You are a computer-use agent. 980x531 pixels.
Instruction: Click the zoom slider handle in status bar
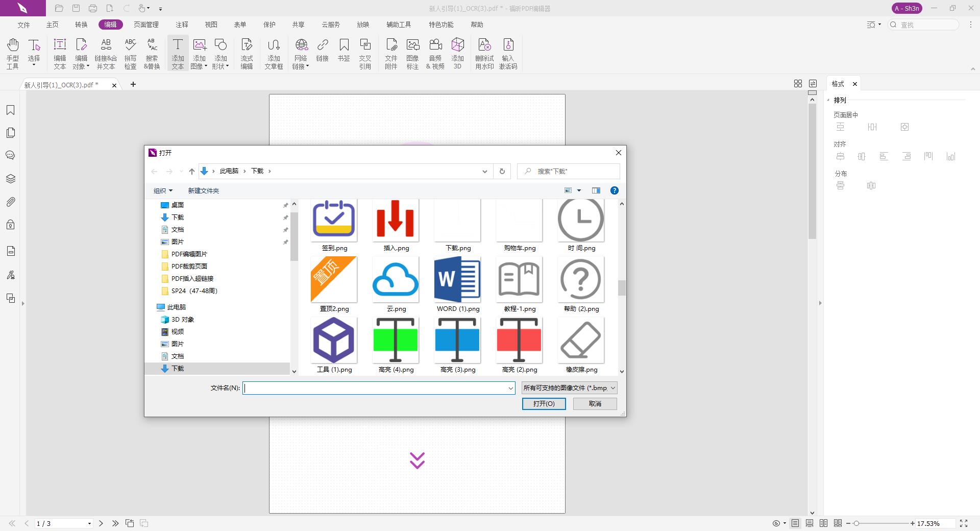click(x=856, y=523)
